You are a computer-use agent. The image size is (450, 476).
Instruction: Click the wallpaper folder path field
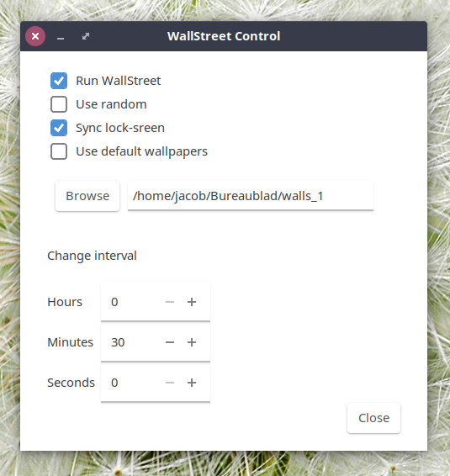tap(251, 196)
